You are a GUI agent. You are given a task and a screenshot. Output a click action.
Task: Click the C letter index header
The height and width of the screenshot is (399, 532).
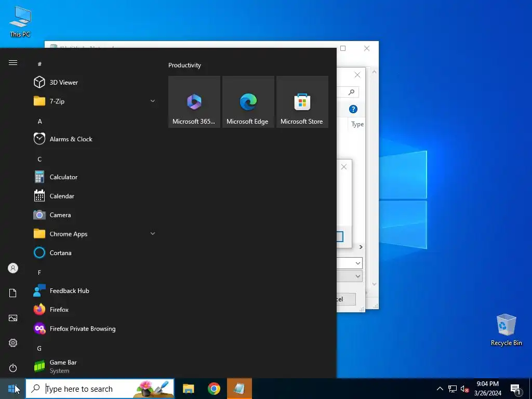click(x=39, y=159)
